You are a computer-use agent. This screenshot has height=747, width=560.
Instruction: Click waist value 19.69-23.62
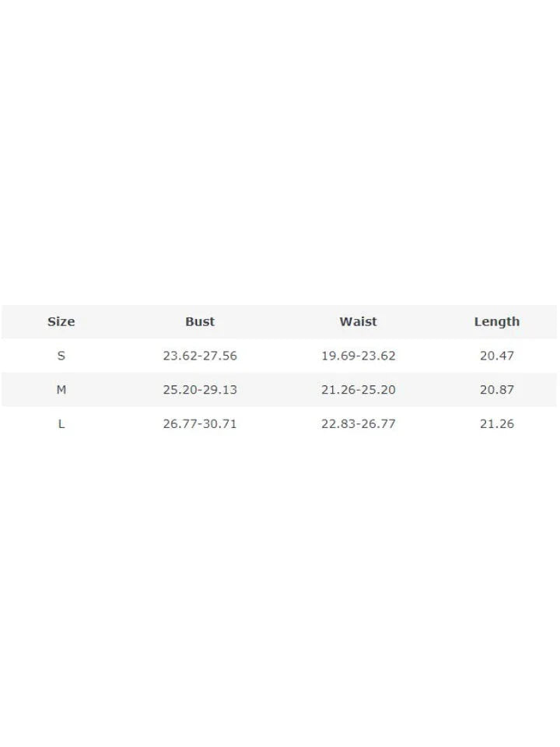[x=358, y=356]
